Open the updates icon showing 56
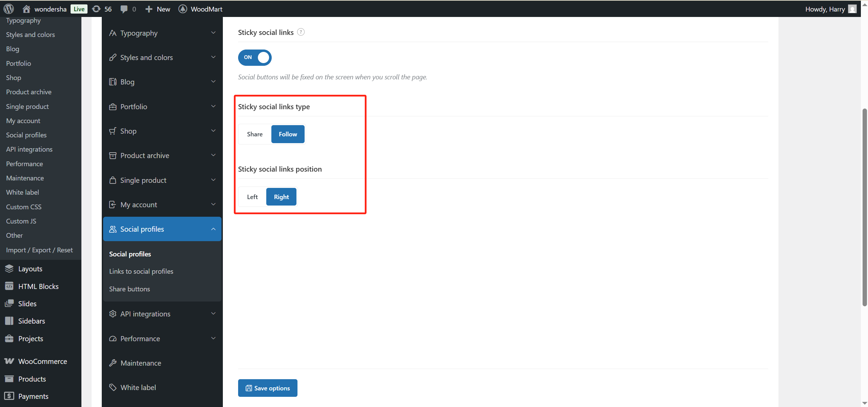The image size is (868, 407). click(97, 9)
